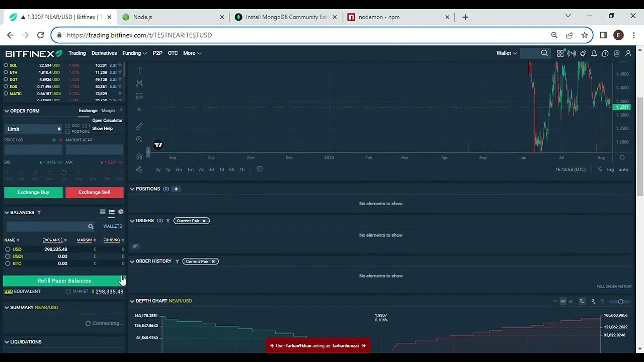644x362 pixels.
Task: Open the account profile icon
Action: coord(628,53)
